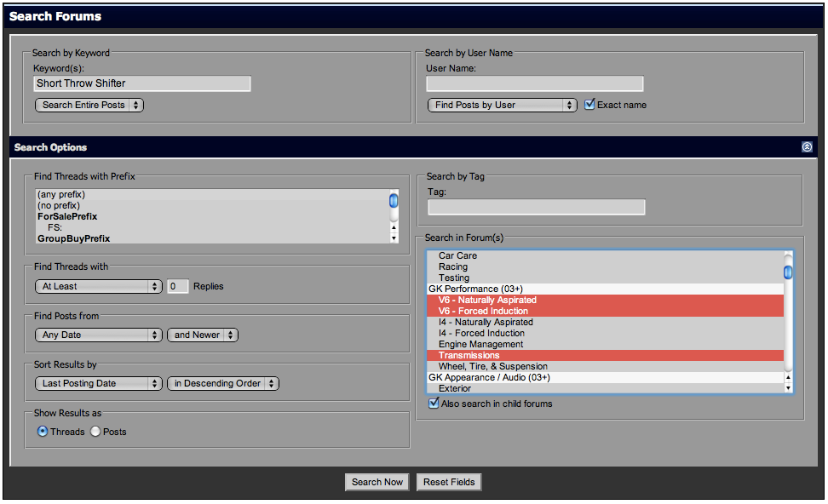Deselect Transmissions forum

tap(605, 355)
